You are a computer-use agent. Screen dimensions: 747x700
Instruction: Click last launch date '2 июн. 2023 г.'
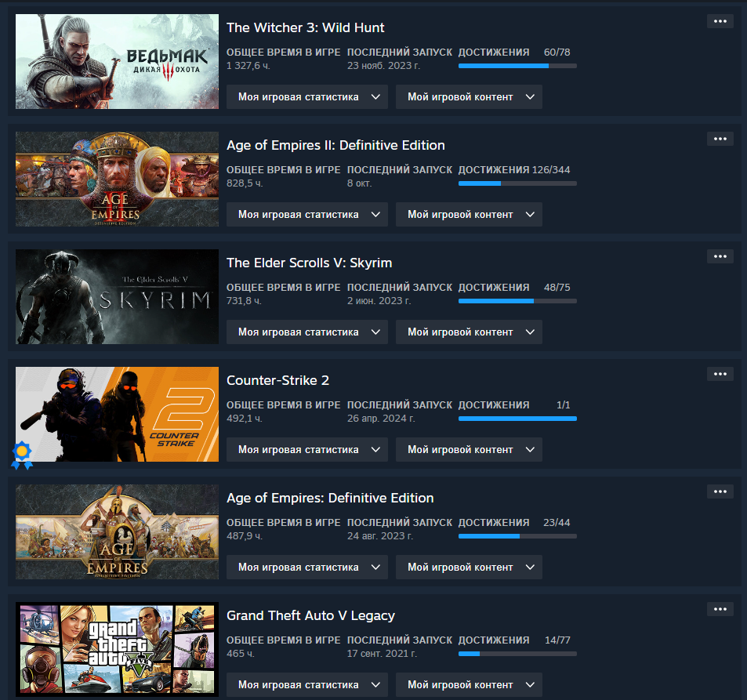tap(379, 301)
